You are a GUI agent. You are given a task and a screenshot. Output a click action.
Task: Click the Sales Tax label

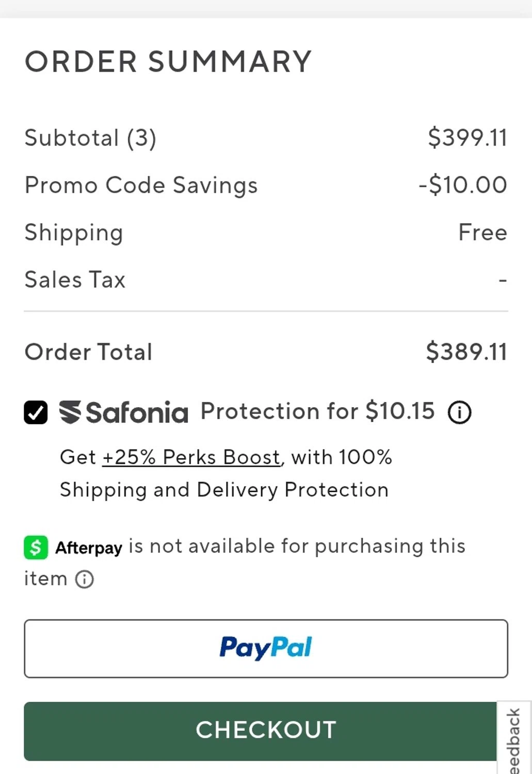[75, 280]
